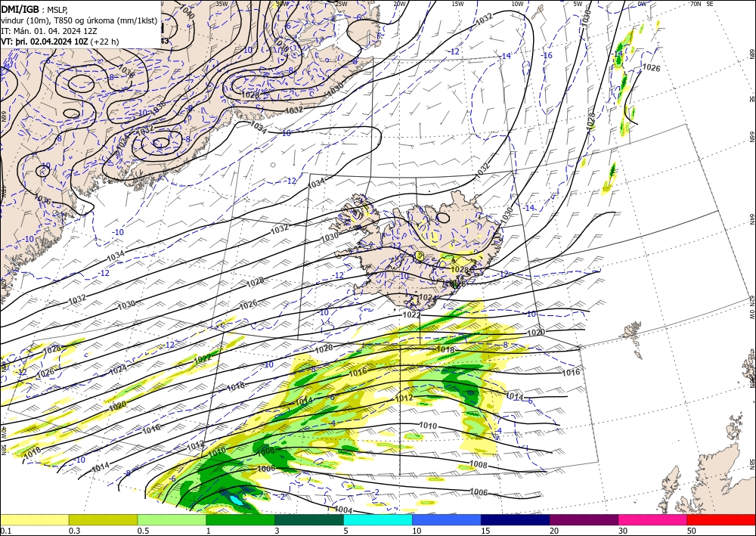The width and height of the screenshot is (756, 536).
Task: Select the green 1–3 legend swatch
Action: click(240, 519)
